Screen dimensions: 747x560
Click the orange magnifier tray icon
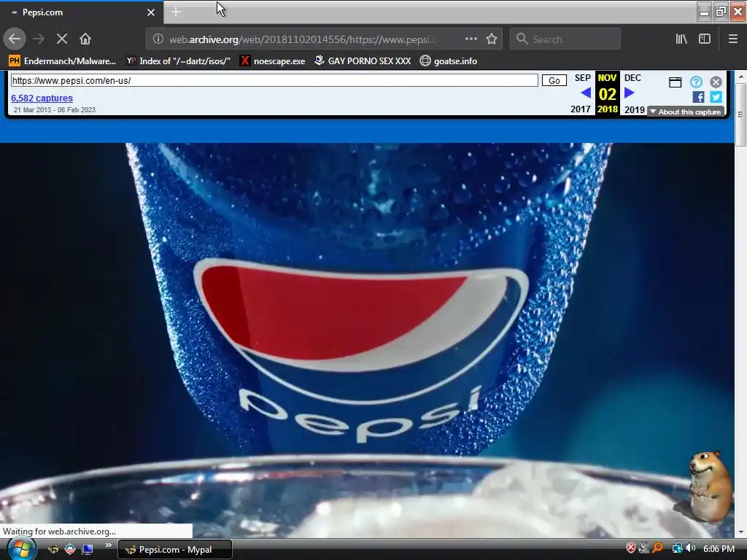pyautogui.click(x=657, y=548)
